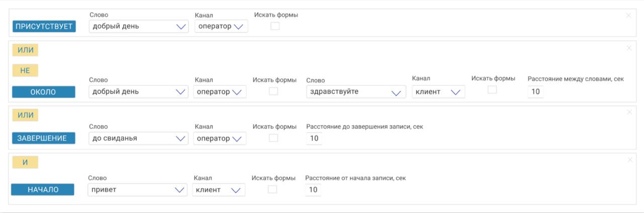Close the ЗАВЕРШЕНИЕ rule block
This screenshot has height=213, width=644.
[x=629, y=112]
